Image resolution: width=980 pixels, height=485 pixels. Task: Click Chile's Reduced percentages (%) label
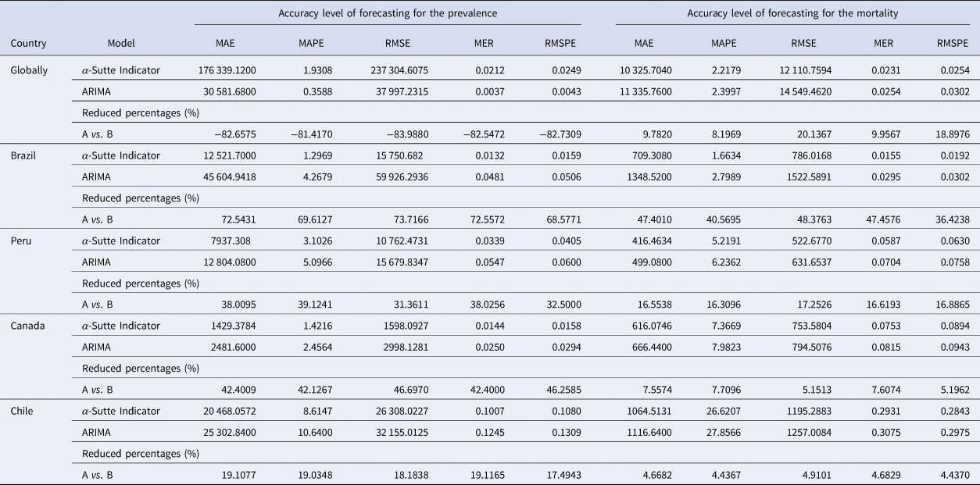pos(141,454)
